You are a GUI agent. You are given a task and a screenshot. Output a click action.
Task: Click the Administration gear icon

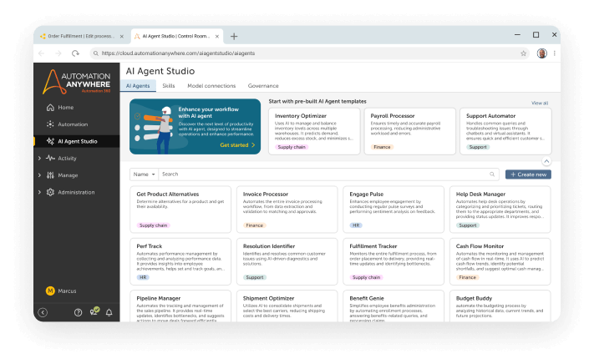tap(50, 192)
